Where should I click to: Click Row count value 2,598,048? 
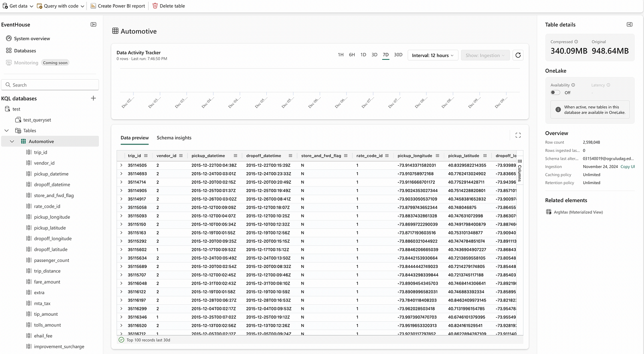[x=591, y=142]
